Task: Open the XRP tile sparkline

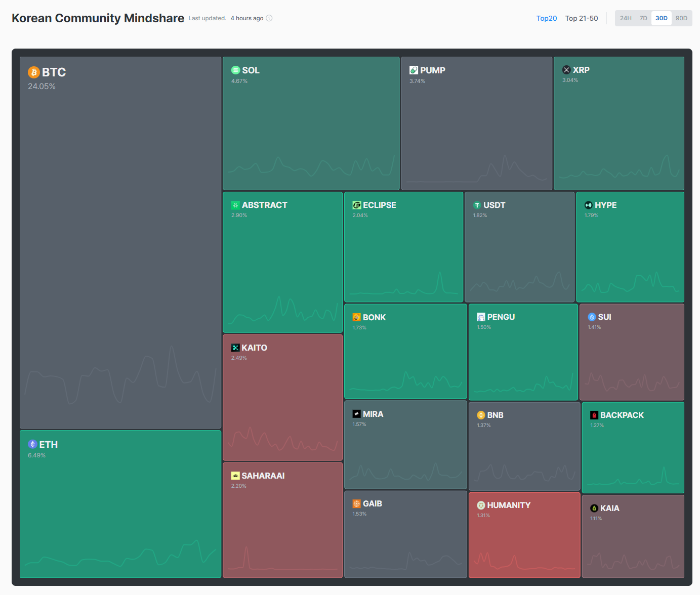Action: point(619,166)
